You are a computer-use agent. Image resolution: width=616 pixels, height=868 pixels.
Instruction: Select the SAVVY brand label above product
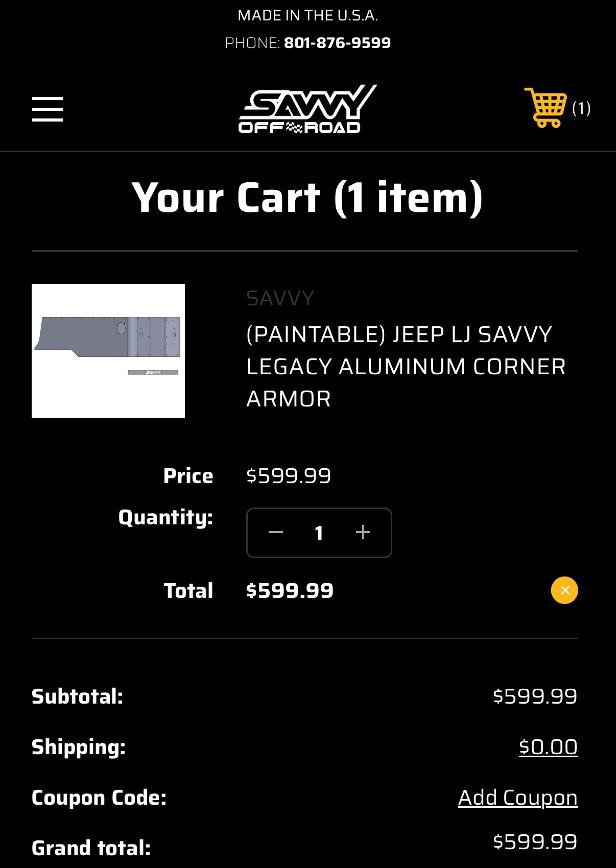280,298
